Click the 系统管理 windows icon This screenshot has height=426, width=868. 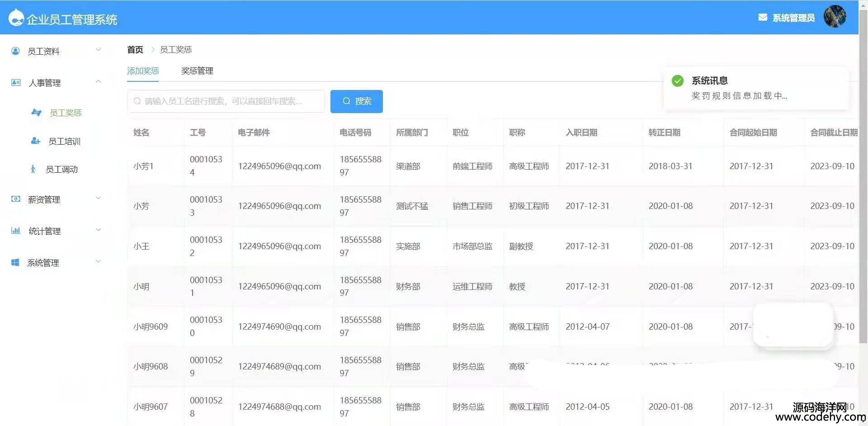pos(15,262)
